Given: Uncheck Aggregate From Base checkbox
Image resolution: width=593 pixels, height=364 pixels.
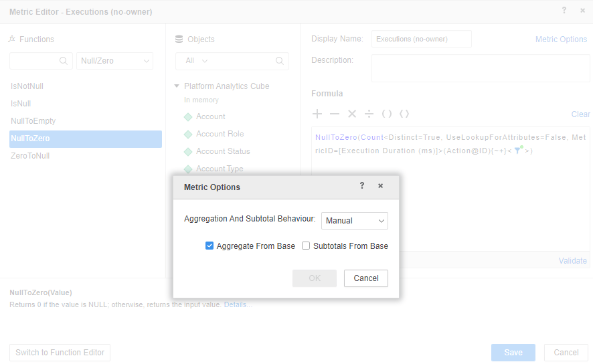Looking at the screenshot, I should pyautogui.click(x=209, y=246).
